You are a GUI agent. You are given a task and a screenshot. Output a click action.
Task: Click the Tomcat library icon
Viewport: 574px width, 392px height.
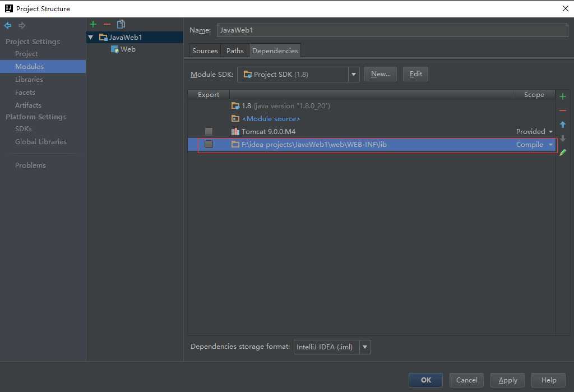[235, 132]
